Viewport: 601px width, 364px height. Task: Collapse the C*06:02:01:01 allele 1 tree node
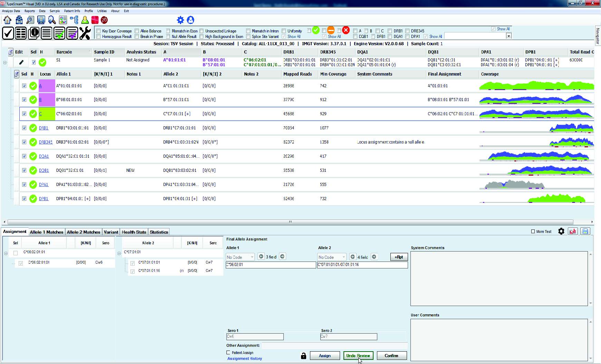(6, 254)
